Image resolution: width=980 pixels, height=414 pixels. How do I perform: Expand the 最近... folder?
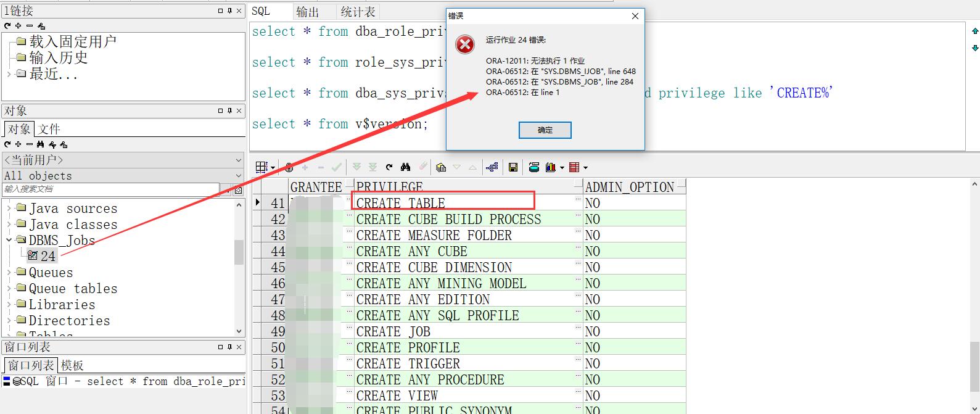[x=9, y=74]
